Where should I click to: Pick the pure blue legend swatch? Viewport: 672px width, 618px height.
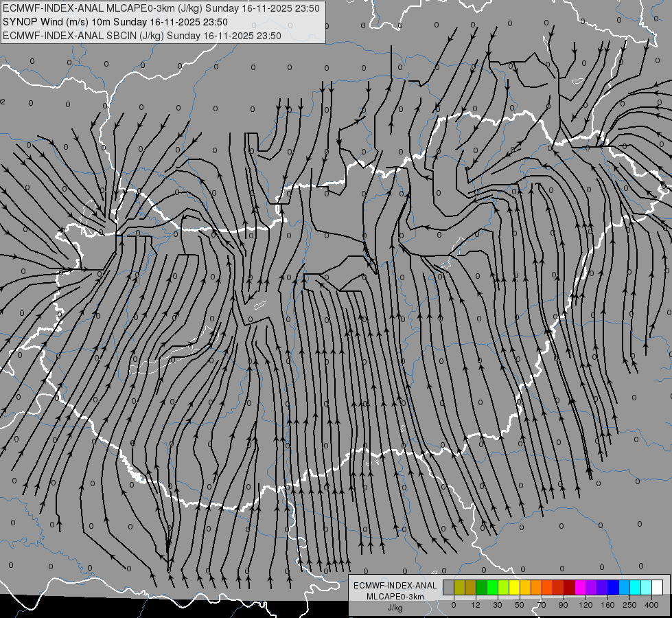613,588
